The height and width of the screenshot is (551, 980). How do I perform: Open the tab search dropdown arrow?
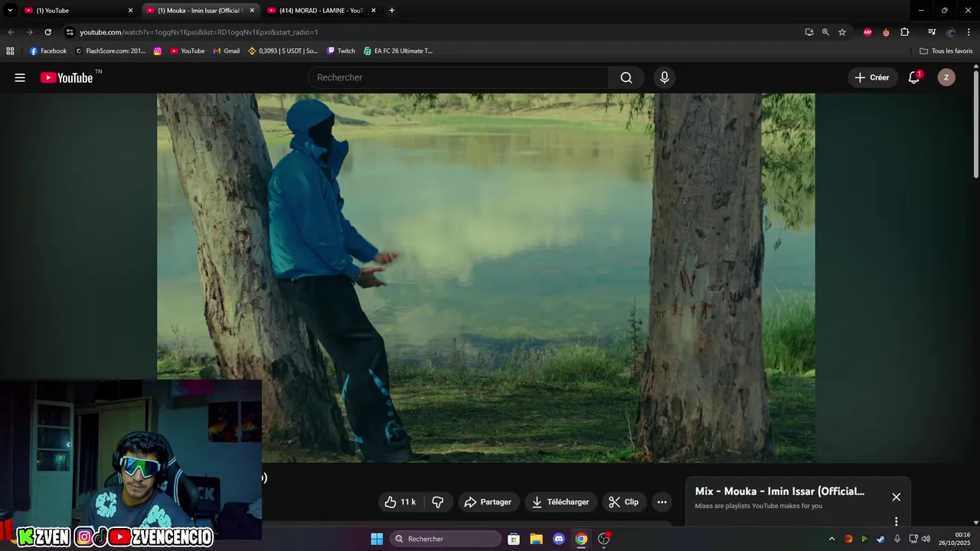coord(10,11)
